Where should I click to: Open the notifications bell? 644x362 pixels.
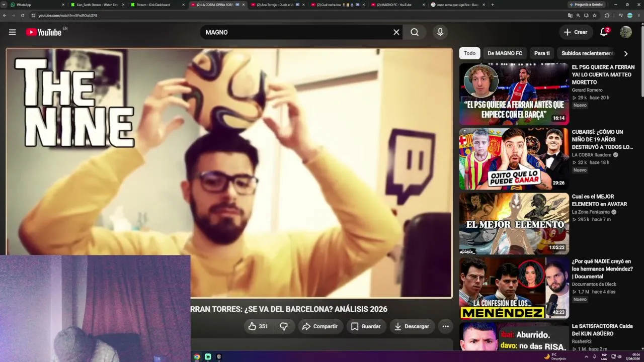(x=604, y=32)
